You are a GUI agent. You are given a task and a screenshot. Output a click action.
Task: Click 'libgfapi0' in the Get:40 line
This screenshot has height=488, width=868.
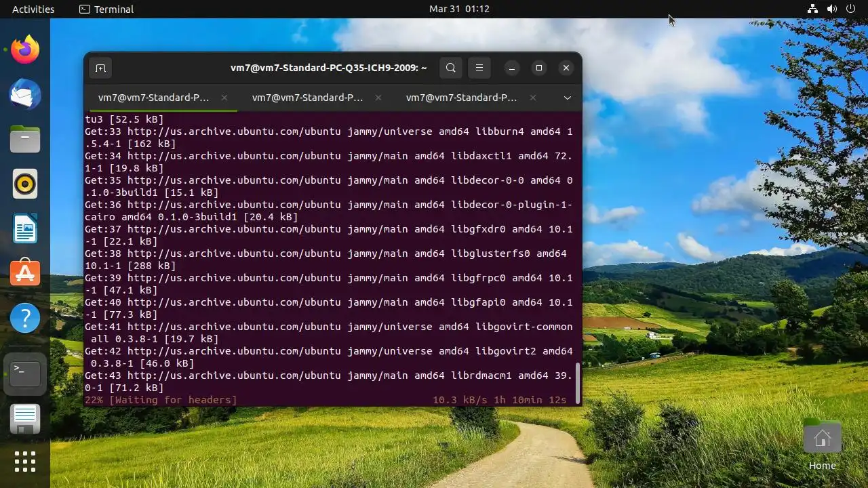point(478,302)
